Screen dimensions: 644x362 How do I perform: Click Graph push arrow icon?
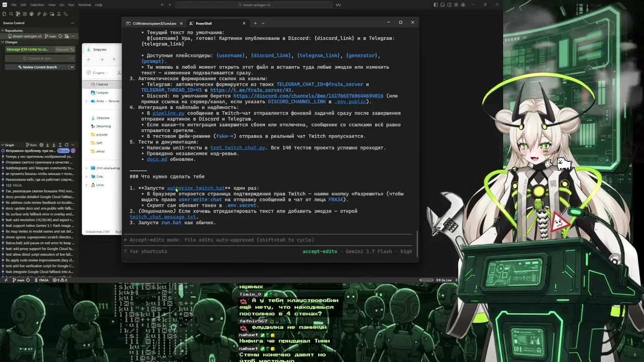60,145
